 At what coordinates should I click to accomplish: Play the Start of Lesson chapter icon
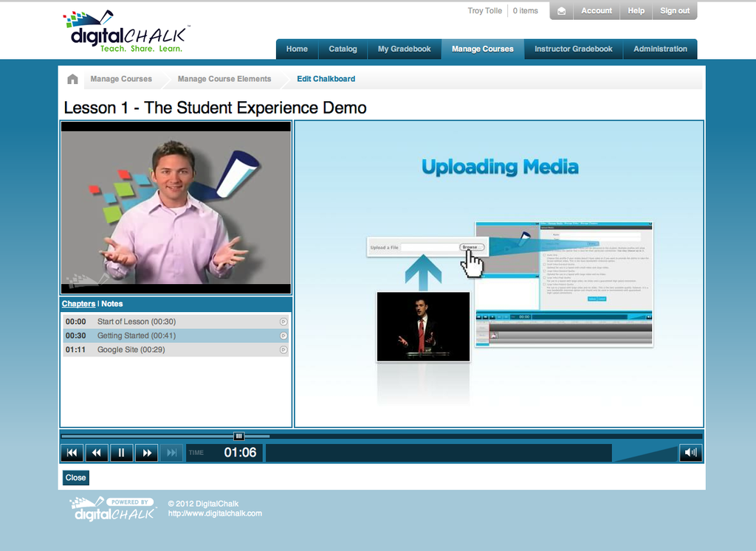[x=283, y=322]
